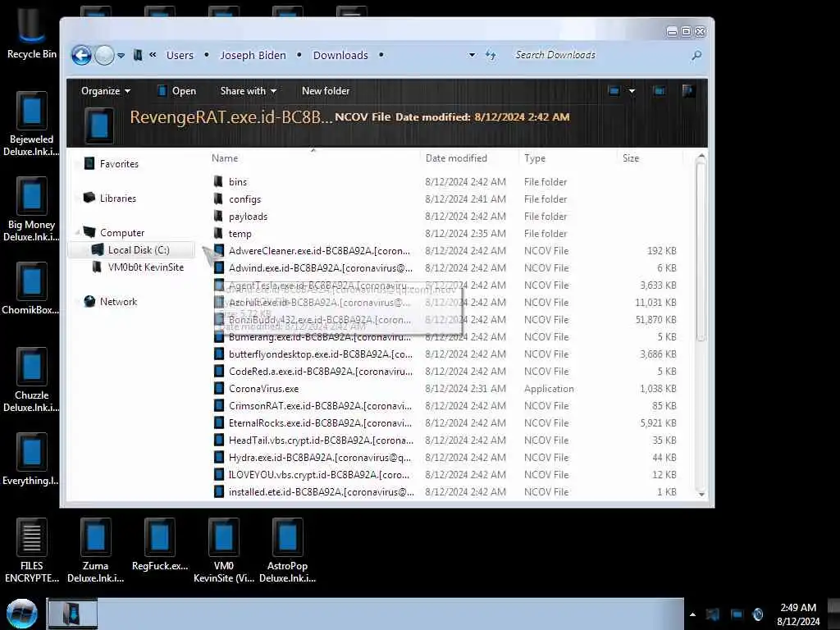Collapse the Computer tree node

[x=78, y=232]
